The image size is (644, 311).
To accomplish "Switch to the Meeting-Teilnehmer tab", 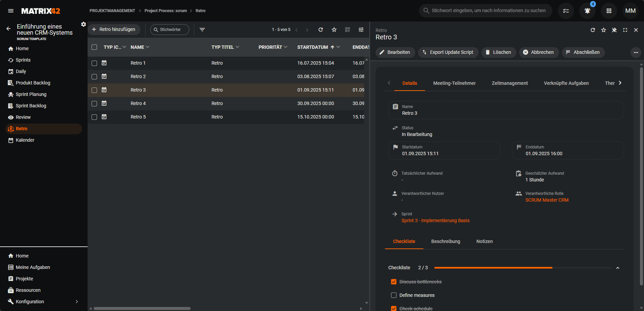I will pyautogui.click(x=454, y=83).
